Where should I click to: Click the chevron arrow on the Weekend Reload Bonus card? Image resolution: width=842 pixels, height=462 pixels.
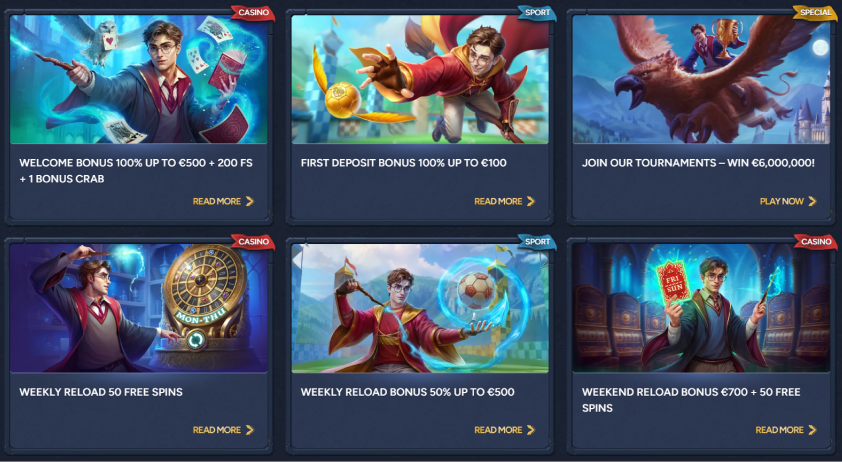click(x=812, y=430)
